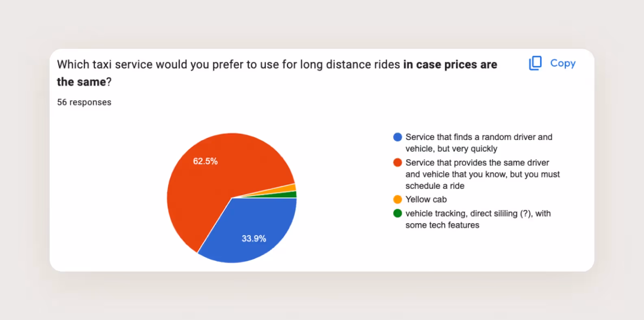Select the blue legend dot
The height and width of the screenshot is (320, 644).
pos(397,137)
